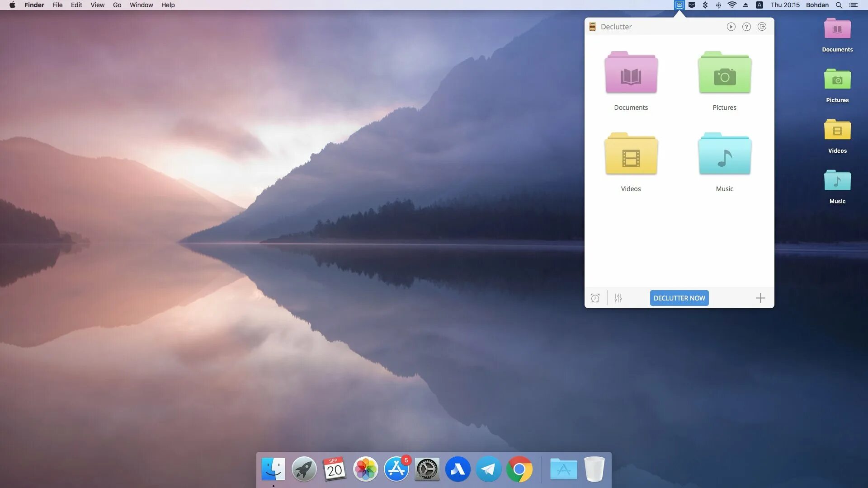Open the sliders preferences icon in Declutter
The height and width of the screenshot is (488, 868).
pos(618,298)
